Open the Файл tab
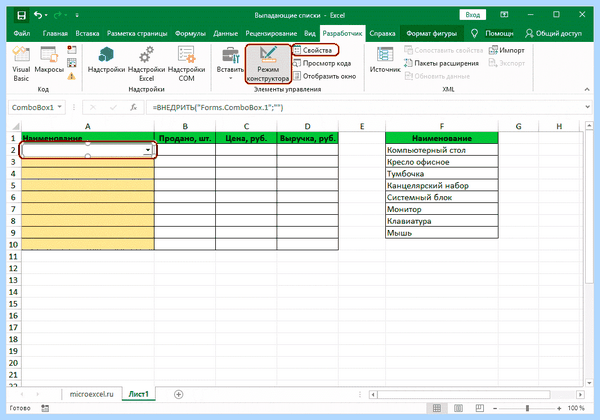This screenshot has height=420, width=600. [22, 33]
